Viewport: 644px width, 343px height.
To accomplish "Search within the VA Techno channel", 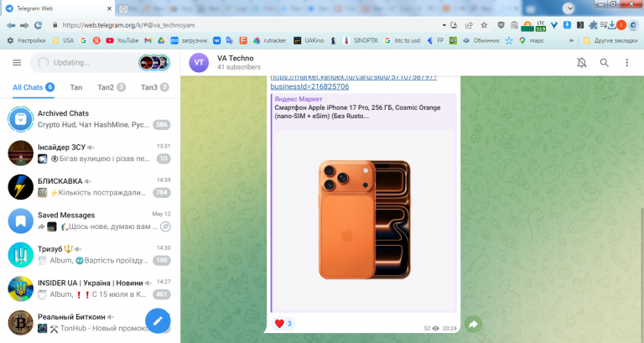I will (604, 62).
